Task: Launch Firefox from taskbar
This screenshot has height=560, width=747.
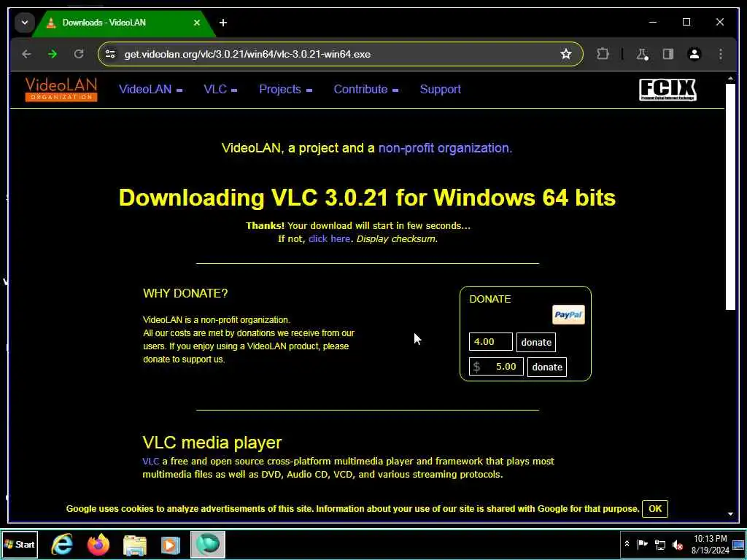Action: tap(98, 544)
